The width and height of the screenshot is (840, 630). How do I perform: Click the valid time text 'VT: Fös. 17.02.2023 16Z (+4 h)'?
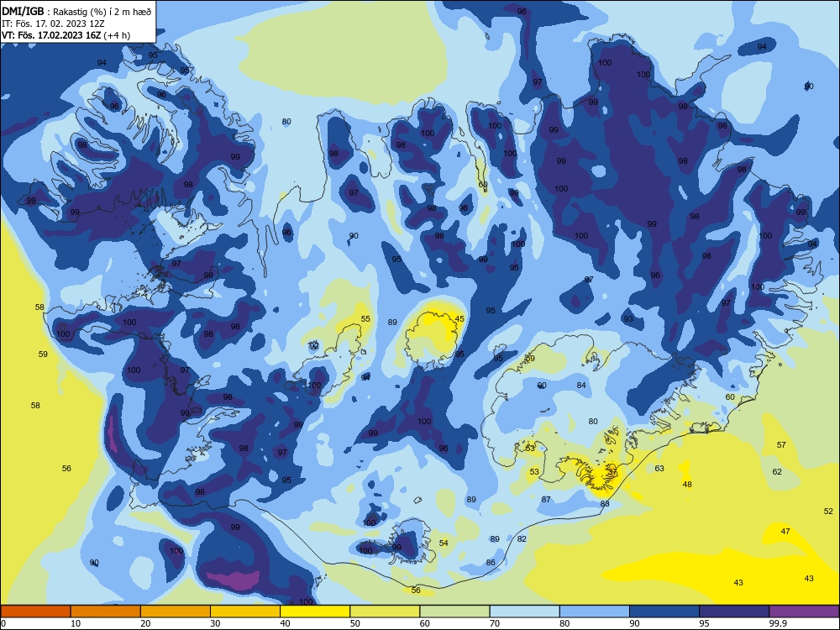click(x=66, y=35)
